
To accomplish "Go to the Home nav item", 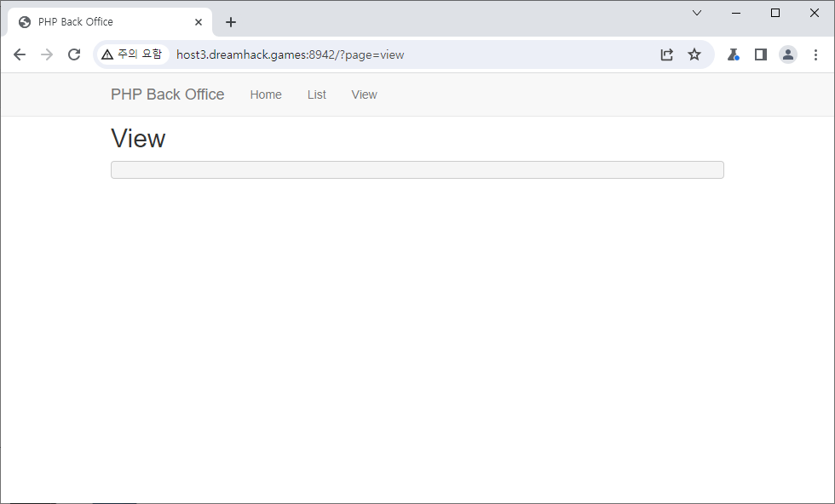I will tap(266, 94).
